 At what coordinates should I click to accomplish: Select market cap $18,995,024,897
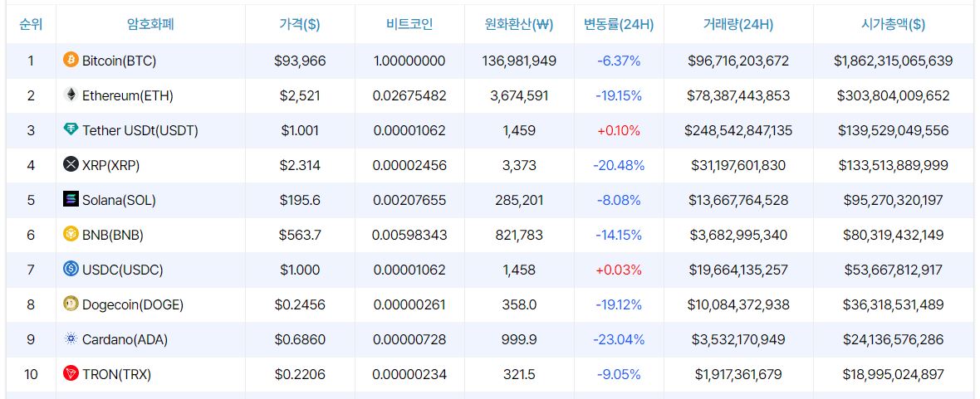click(893, 375)
